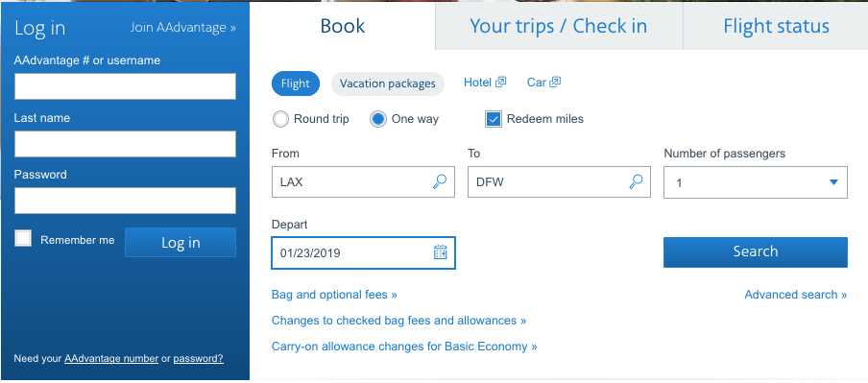868x383 pixels.
Task: Click the Hotel external link icon
Action: 500,83
